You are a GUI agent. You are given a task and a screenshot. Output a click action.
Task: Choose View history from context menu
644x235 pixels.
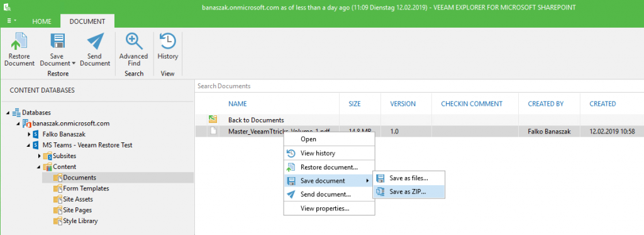point(330,153)
